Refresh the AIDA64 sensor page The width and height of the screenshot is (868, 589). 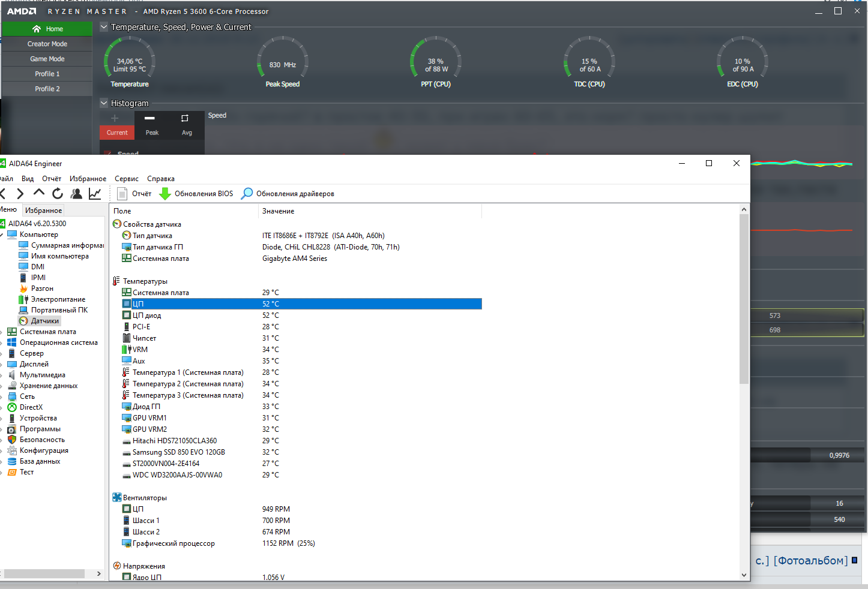click(x=58, y=193)
